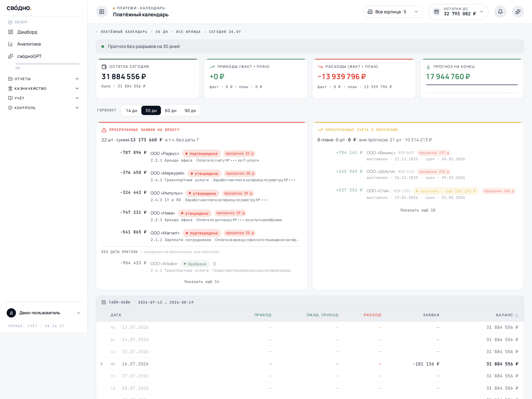The height and width of the screenshot is (399, 532).
Task: Show 18 more overdue invoices
Action: pyautogui.click(x=418, y=210)
